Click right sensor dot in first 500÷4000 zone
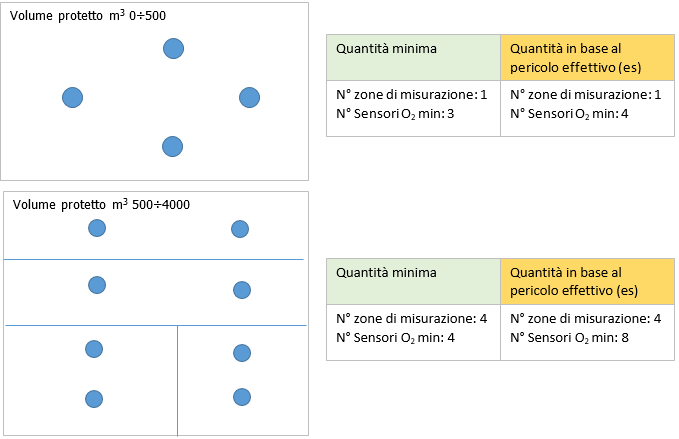The width and height of the screenshot is (679, 439). tap(240, 229)
